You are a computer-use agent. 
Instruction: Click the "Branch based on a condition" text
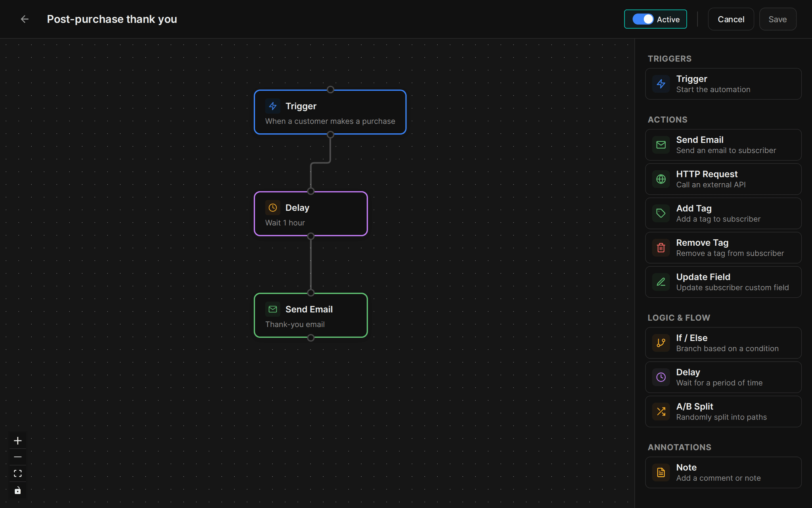[727, 348]
